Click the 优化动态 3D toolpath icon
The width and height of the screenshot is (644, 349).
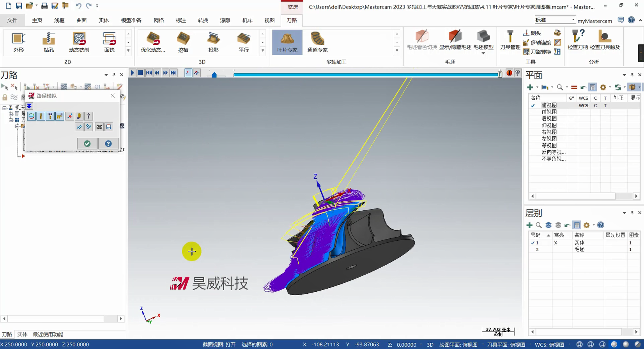pos(153,42)
